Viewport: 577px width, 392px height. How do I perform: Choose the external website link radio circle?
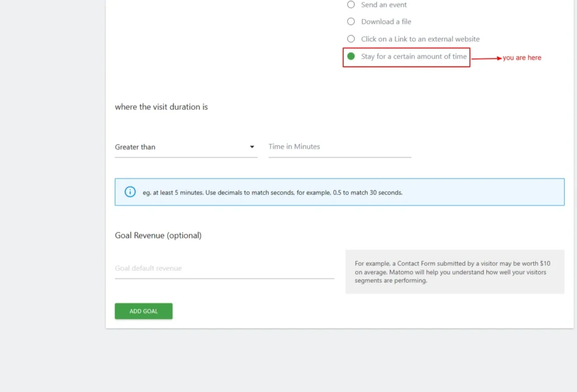351,39
